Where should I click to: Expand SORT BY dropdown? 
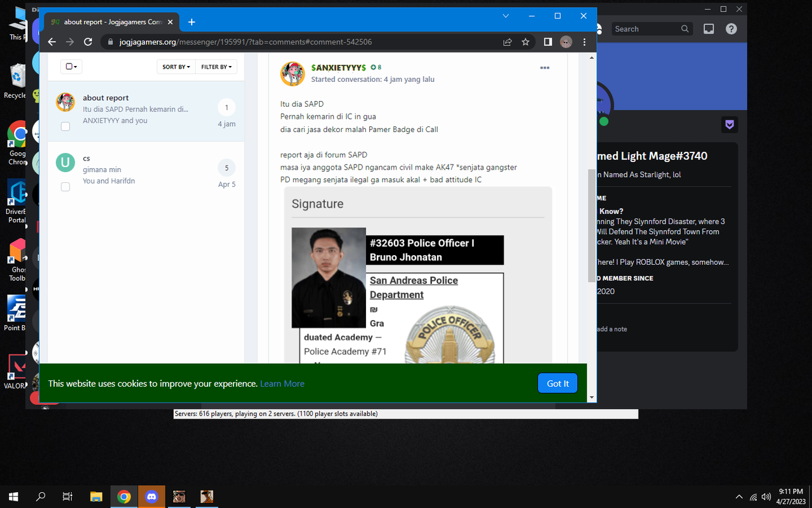coord(176,67)
